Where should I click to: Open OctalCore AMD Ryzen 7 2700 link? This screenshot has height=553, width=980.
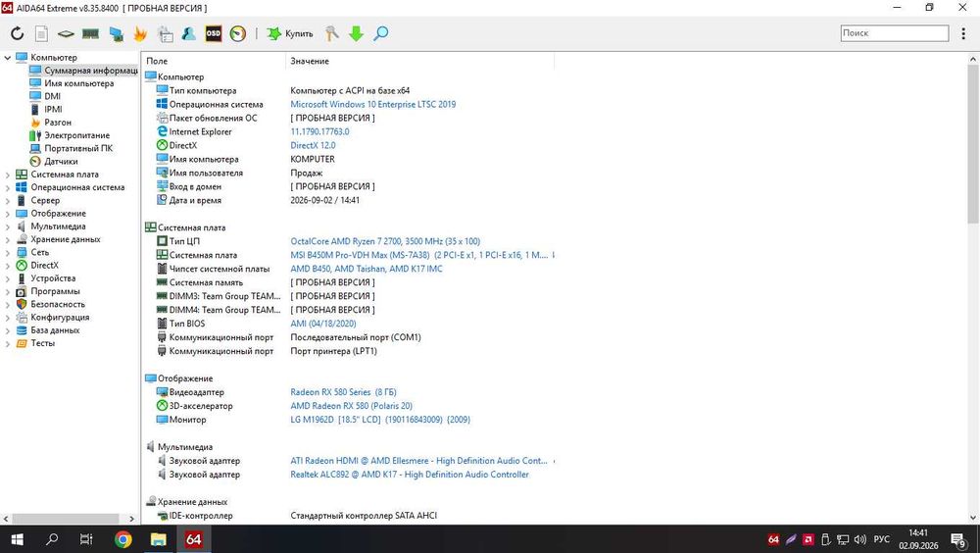(x=385, y=241)
